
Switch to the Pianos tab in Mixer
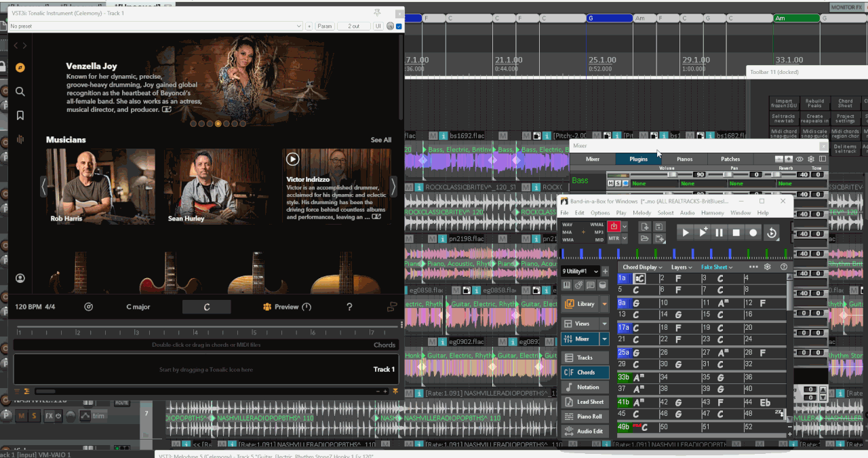[x=684, y=159]
